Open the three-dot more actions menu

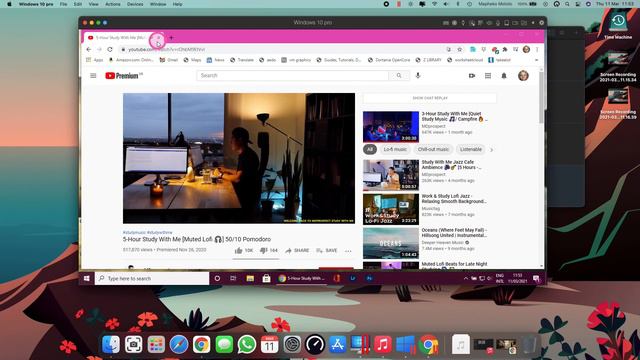pyautogui.click(x=348, y=251)
